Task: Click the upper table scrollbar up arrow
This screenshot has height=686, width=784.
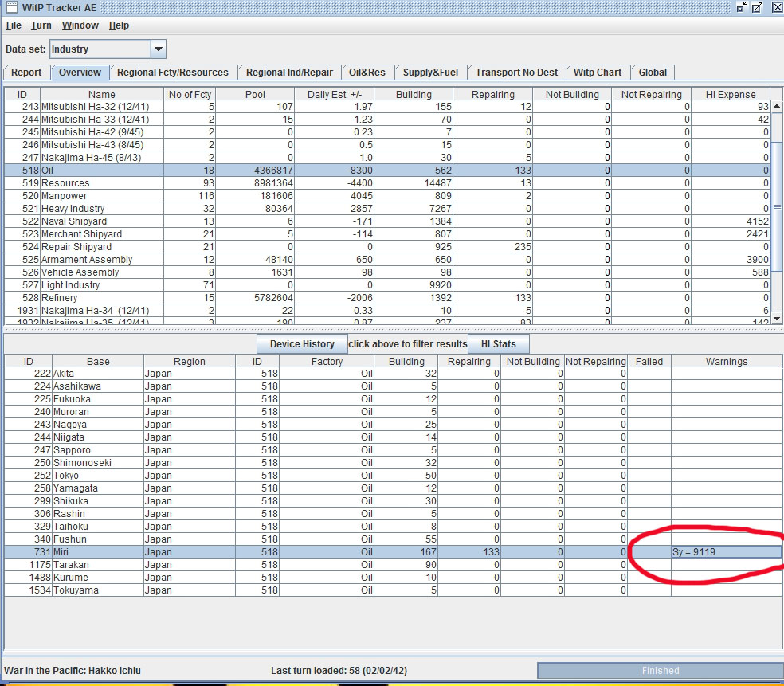Action: [x=777, y=106]
